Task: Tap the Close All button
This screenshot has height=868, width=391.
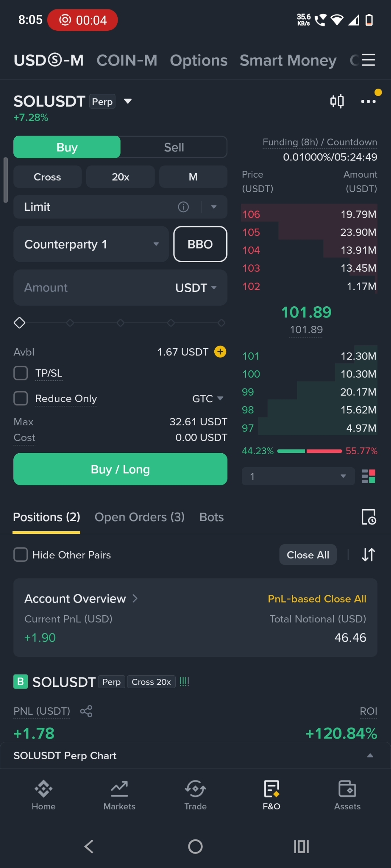Action: coord(308,555)
